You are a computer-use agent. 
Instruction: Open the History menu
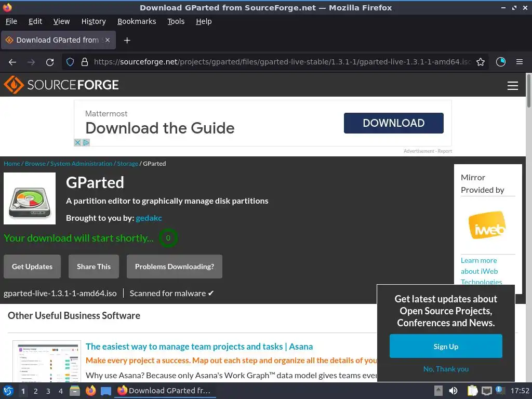pos(94,21)
